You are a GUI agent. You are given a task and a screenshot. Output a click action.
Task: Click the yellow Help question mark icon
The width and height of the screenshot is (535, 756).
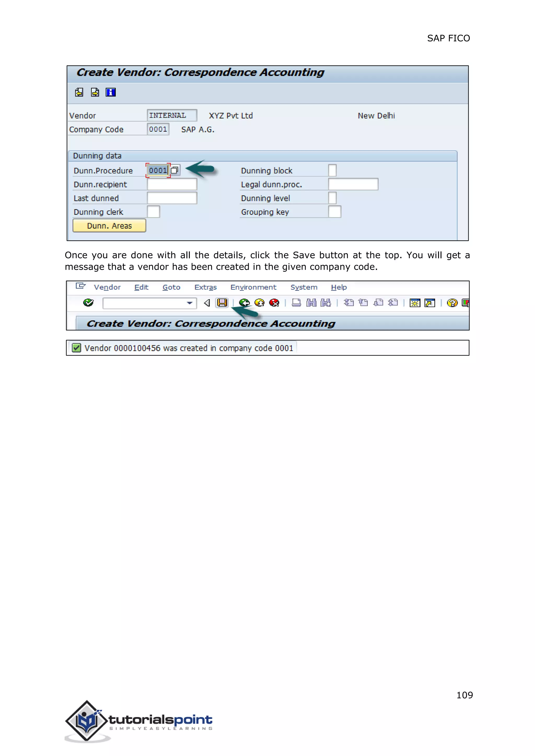452,303
